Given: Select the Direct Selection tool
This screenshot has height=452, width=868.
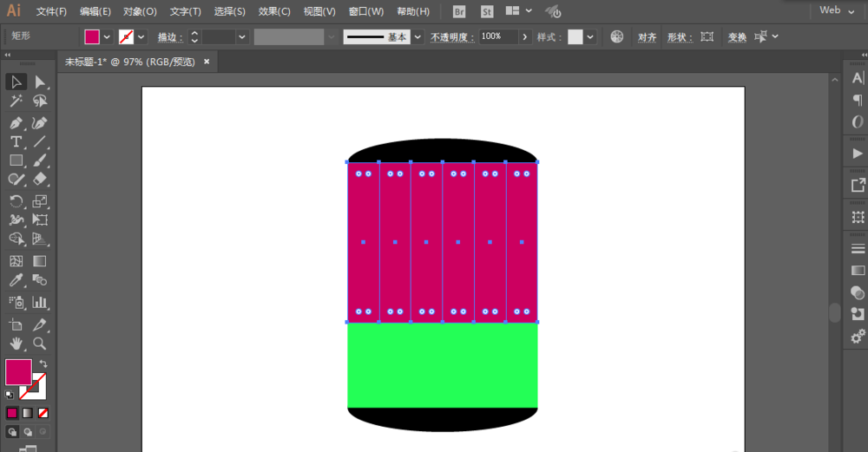Looking at the screenshot, I should pos(39,82).
